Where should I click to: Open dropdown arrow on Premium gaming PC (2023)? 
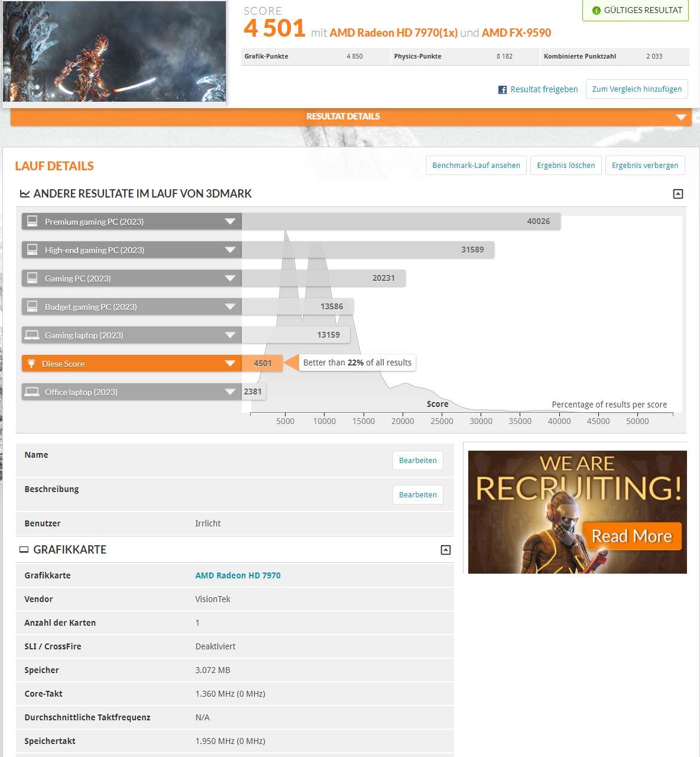point(230,221)
